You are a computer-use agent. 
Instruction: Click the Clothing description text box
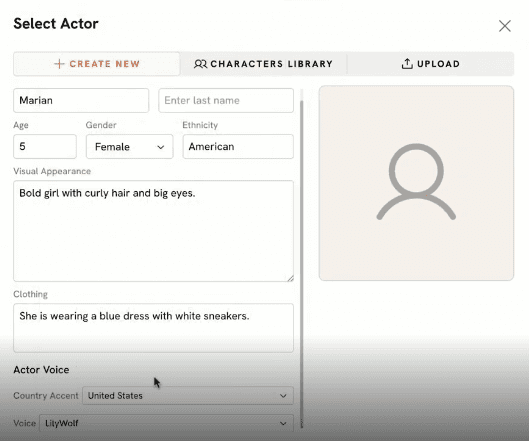pyautogui.click(x=154, y=328)
